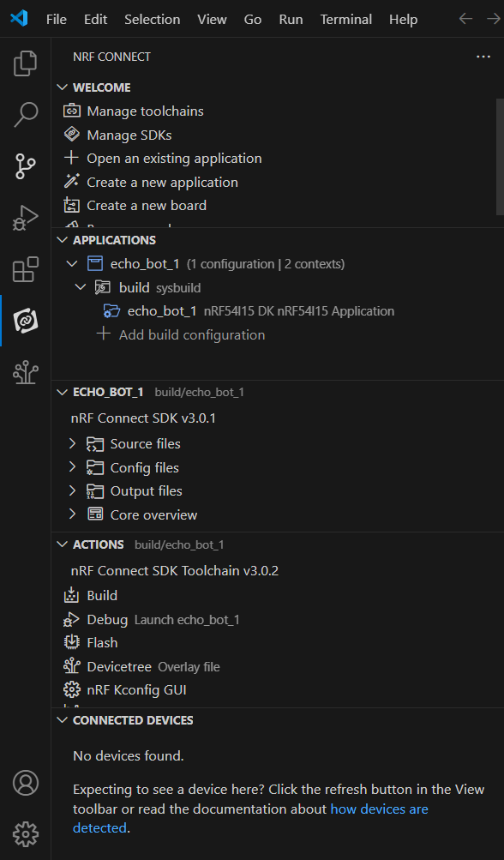Screen dimensions: 504x860
Task: Open the Devicetree activity bar icon
Action: pos(25,372)
